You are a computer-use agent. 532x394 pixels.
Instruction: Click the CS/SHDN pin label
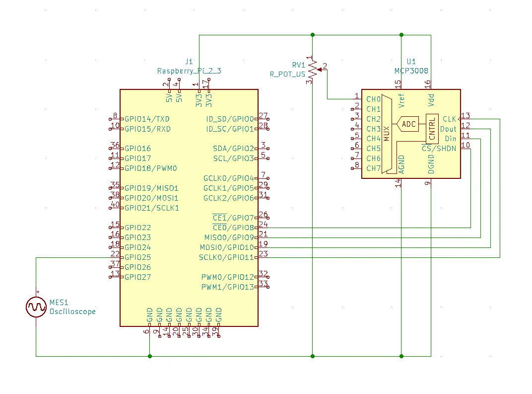click(439, 148)
